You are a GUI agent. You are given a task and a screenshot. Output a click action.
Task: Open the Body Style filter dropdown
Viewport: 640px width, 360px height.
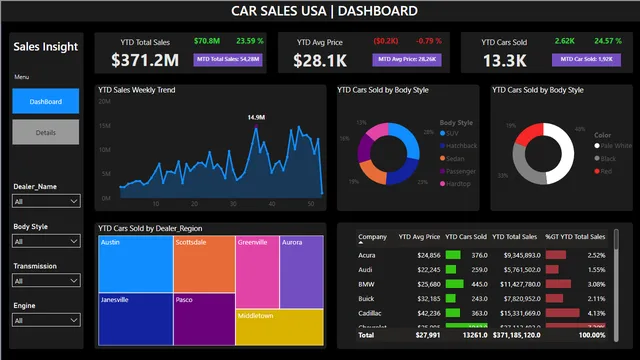[46, 241]
